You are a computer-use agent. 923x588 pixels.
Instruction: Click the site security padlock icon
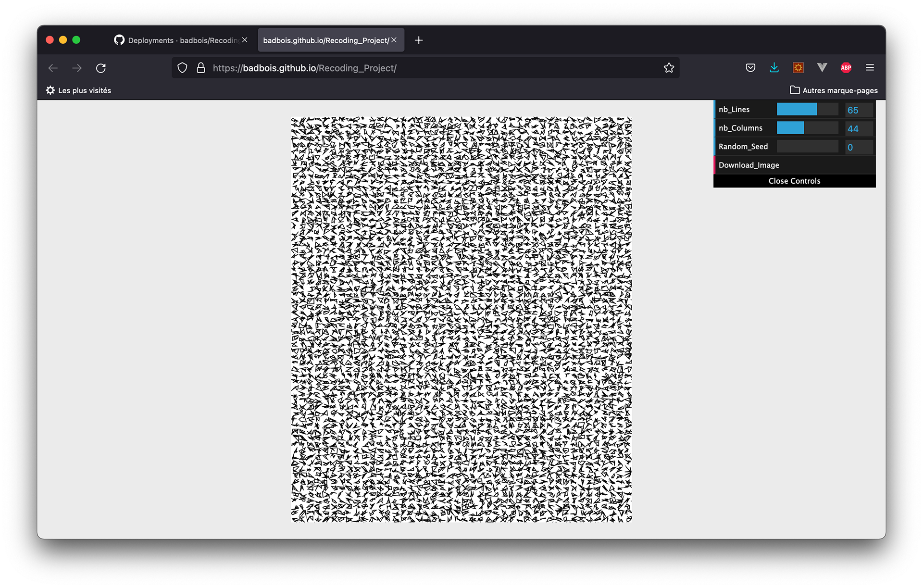coord(201,68)
